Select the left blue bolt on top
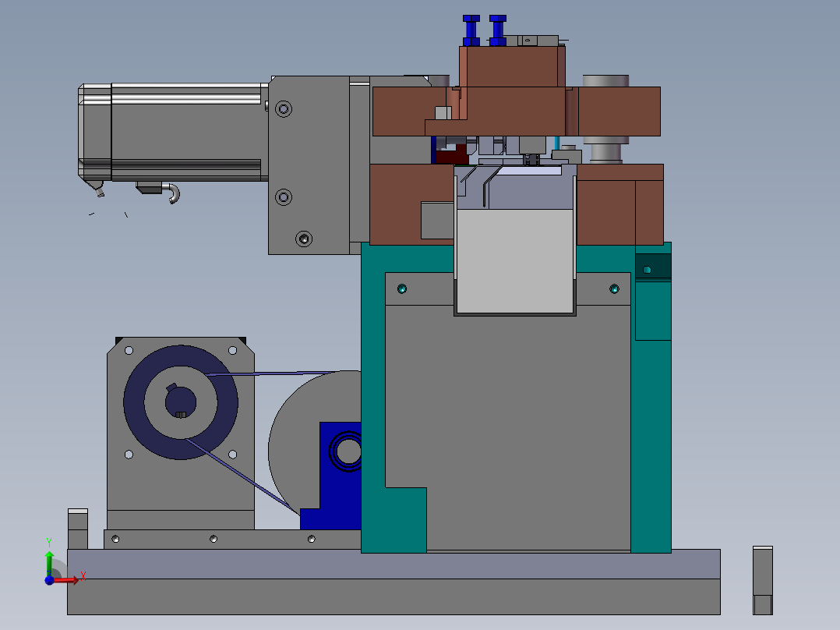 [471, 30]
